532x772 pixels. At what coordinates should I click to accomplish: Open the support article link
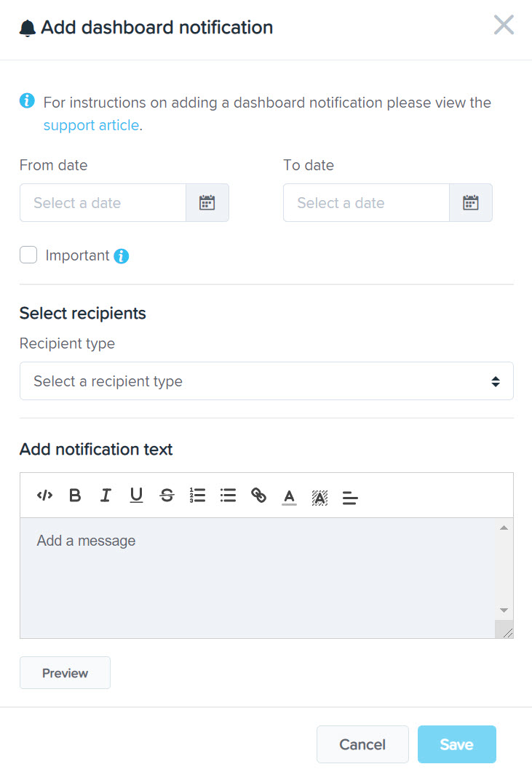tap(91, 125)
